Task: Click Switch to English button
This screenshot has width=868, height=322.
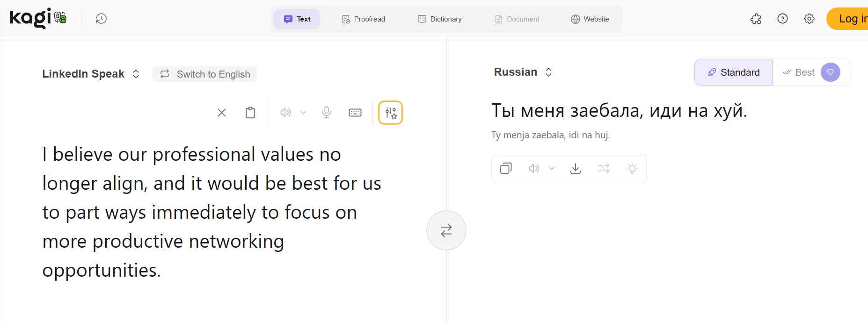Action: (204, 74)
